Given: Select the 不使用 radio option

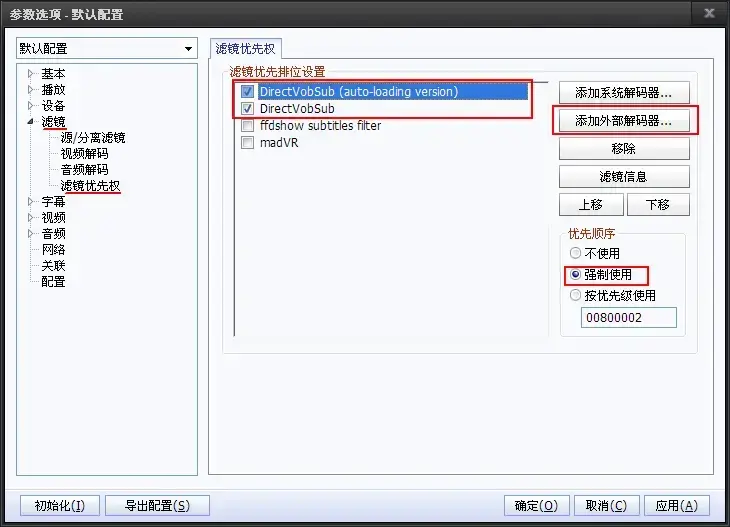Looking at the screenshot, I should click(x=575, y=253).
